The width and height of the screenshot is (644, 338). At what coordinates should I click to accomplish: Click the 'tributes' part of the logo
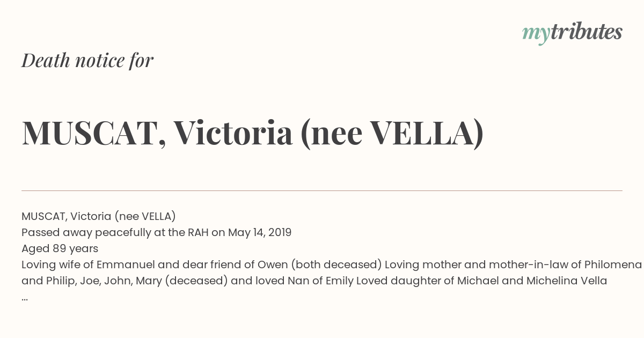[x=587, y=32]
